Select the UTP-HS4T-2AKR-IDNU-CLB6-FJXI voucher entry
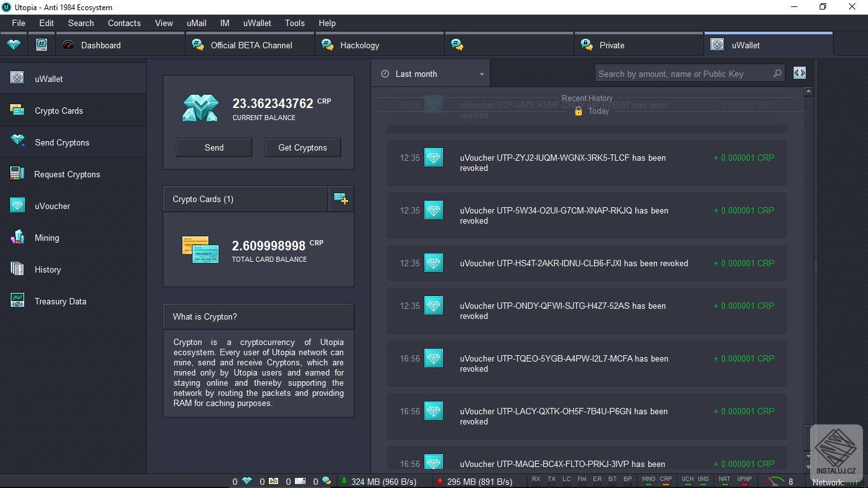This screenshot has height=488, width=868. click(587, 263)
